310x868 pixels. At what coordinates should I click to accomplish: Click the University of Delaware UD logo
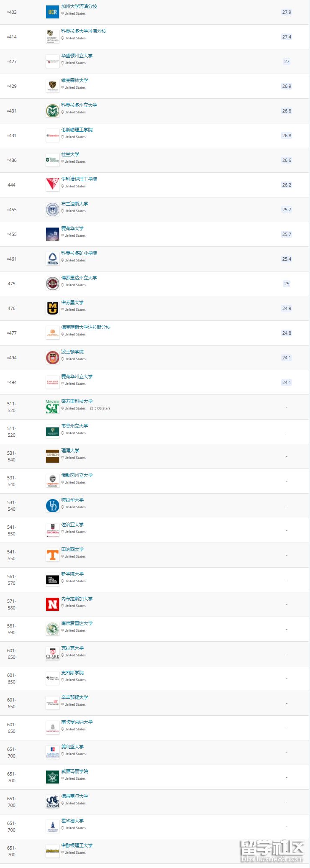(52, 506)
